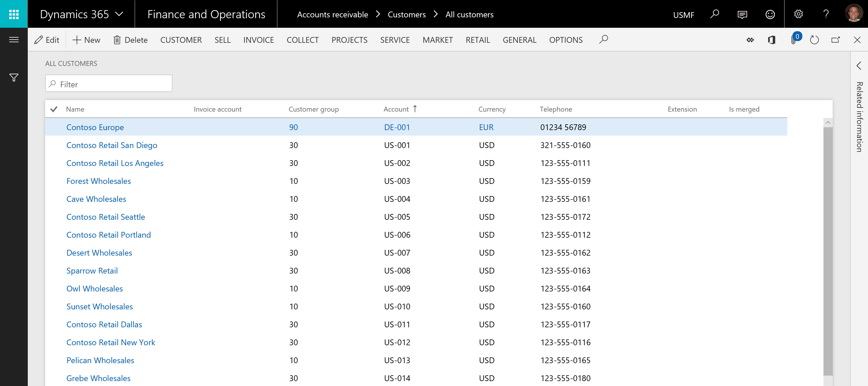Image resolution: width=868 pixels, height=386 pixels.
Task: Click New to create a customer
Action: click(x=86, y=39)
